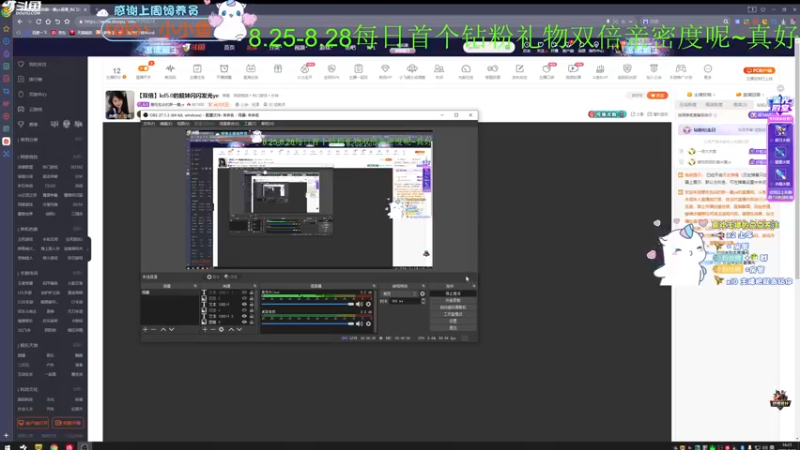The height and width of the screenshot is (450, 800).
Task: Click the streamer avatar thumbnail
Action: 119,104
